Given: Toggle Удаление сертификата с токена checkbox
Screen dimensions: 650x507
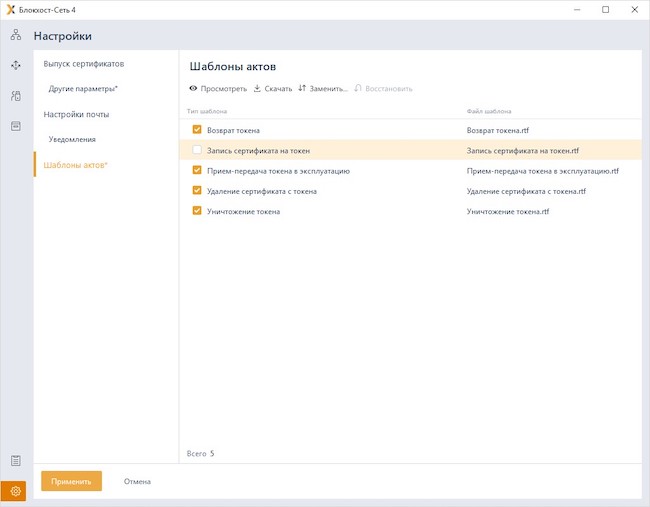Looking at the screenshot, I should pyautogui.click(x=197, y=191).
